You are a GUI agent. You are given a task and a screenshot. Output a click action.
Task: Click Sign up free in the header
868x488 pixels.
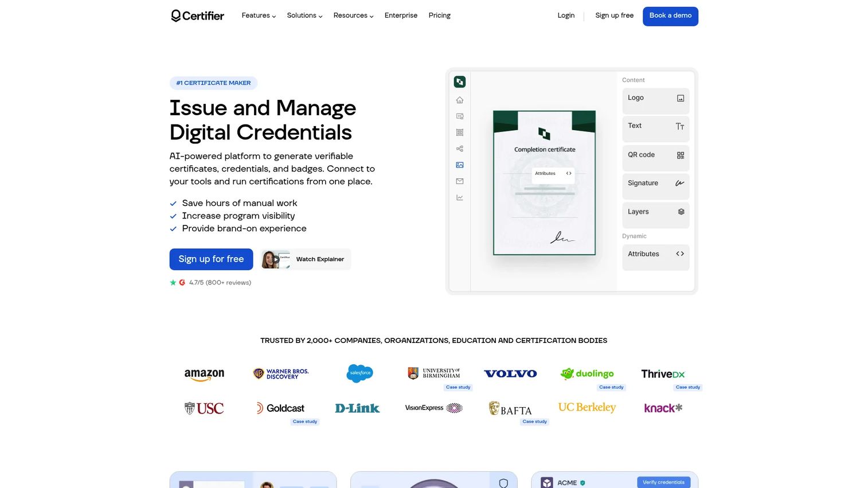[615, 15]
